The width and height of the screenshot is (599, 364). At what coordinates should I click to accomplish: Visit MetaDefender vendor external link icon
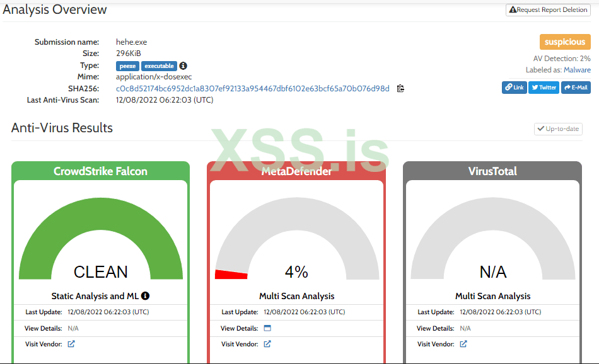pyautogui.click(x=267, y=344)
